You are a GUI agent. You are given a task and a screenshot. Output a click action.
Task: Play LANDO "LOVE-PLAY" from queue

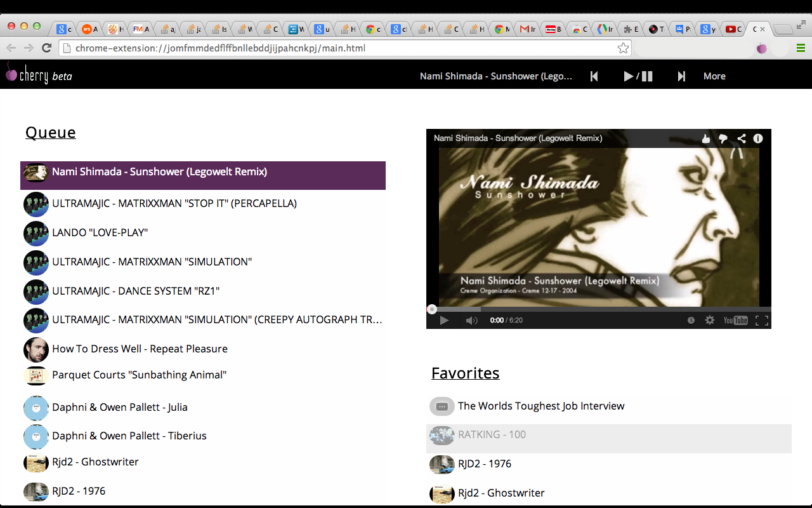(203, 233)
